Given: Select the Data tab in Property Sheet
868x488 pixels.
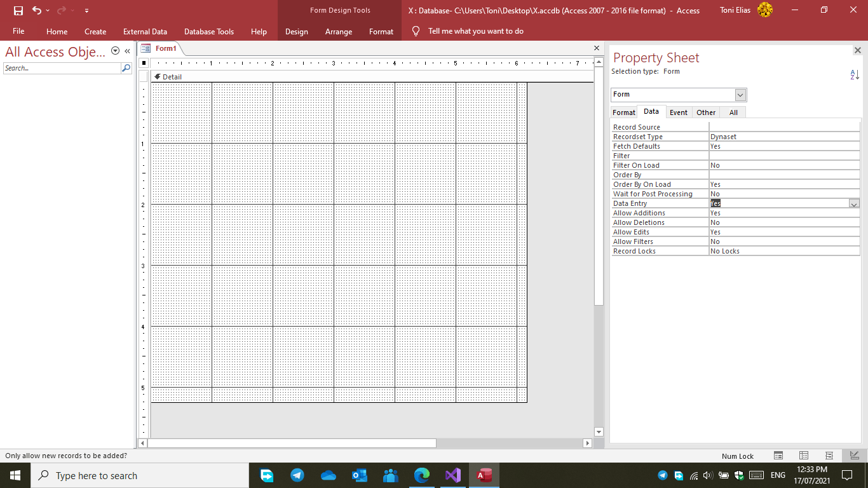Looking at the screenshot, I should click(x=651, y=112).
